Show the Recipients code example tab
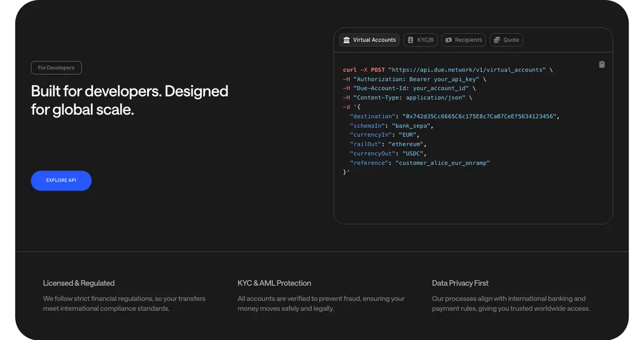The width and height of the screenshot is (644, 340). pyautogui.click(x=464, y=40)
